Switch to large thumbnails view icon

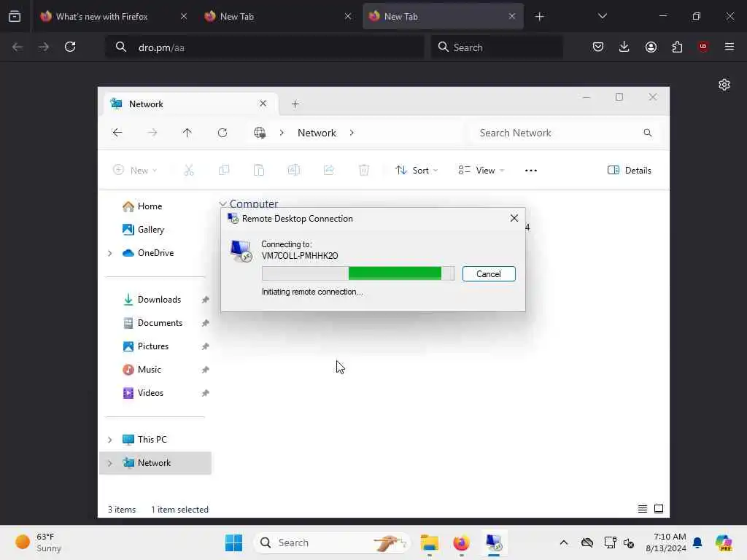point(659,509)
